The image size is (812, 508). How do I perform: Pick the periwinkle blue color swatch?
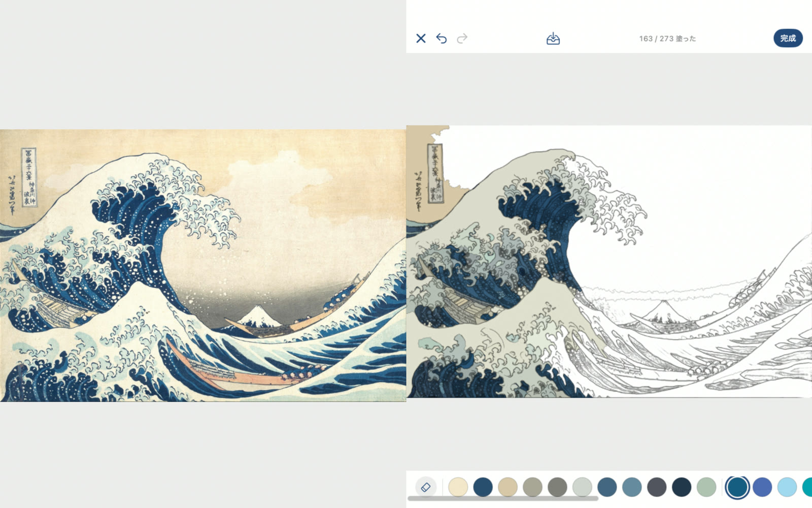point(762,487)
